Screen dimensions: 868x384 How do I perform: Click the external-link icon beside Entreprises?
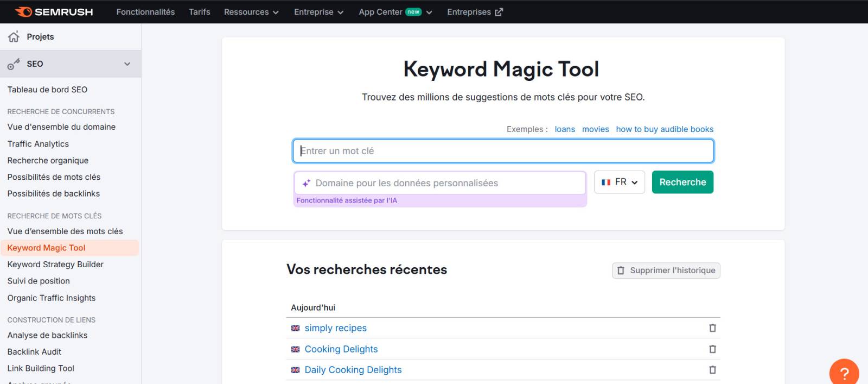(499, 12)
